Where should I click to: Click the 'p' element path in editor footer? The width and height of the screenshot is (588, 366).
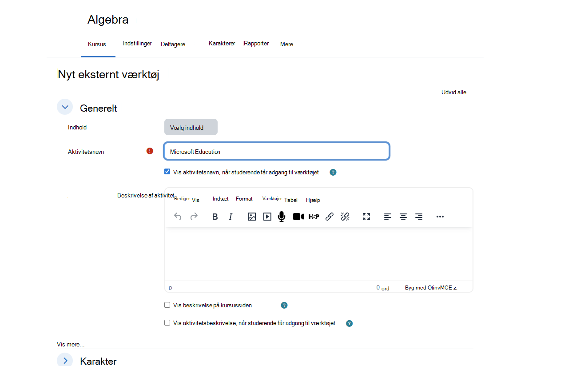pyautogui.click(x=171, y=288)
